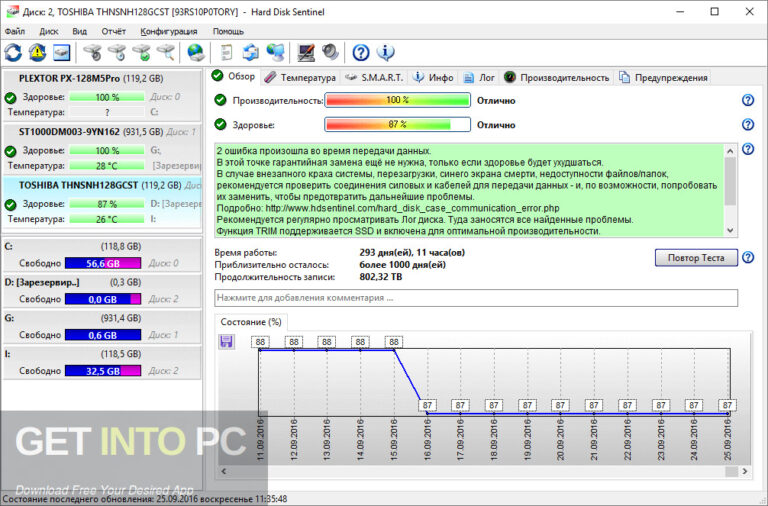Screen dimensions: 768x506
Task: Click the Здоровье 87 % bar in overview
Action: (x=397, y=124)
